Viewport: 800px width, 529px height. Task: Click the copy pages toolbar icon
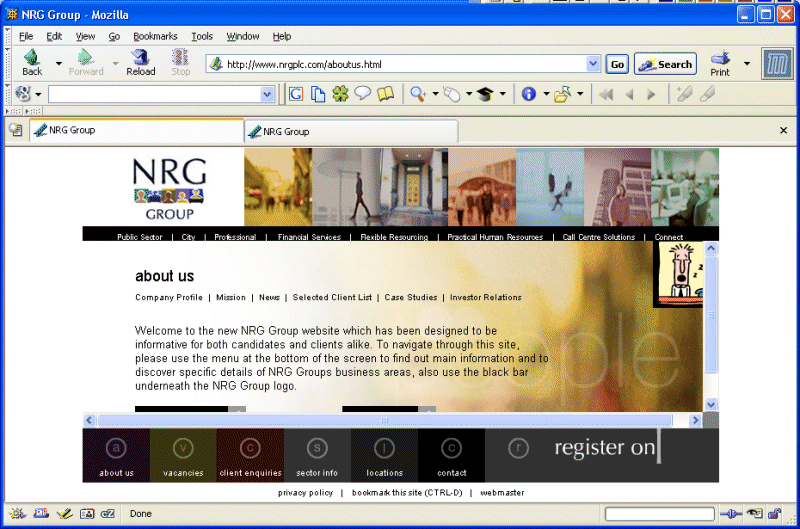pyautogui.click(x=318, y=94)
